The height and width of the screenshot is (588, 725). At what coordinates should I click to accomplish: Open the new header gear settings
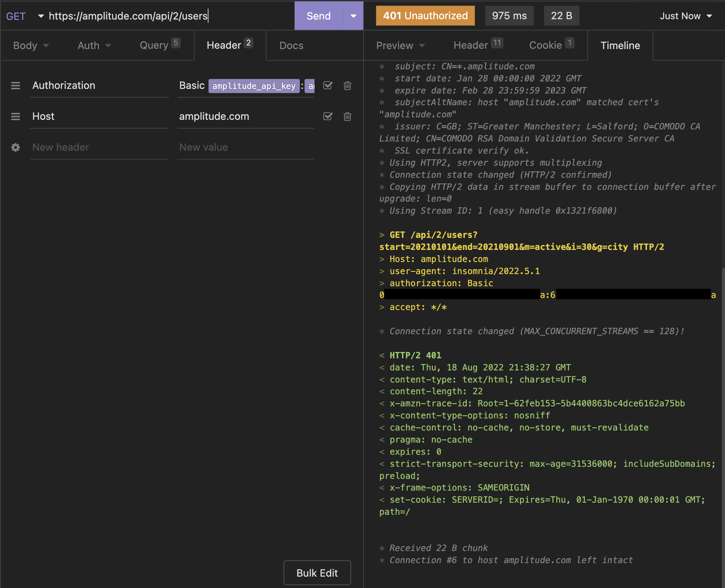point(16,148)
